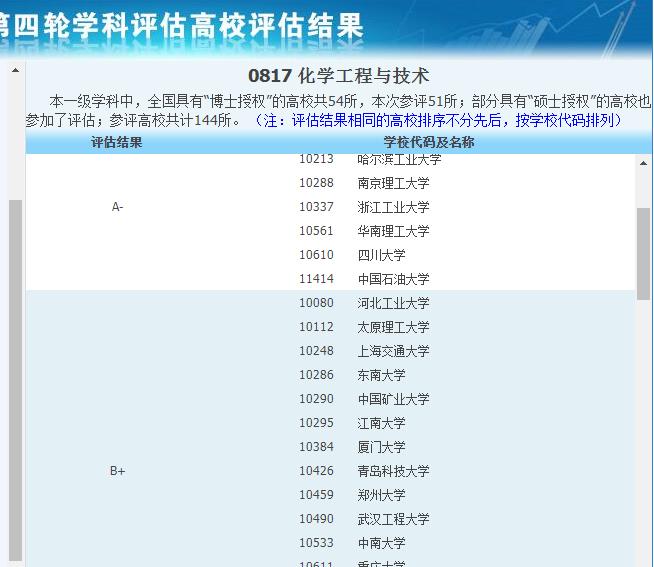Image resolution: width=654 pixels, height=567 pixels.
Task: Click the A- rating cell
Action: (x=117, y=207)
